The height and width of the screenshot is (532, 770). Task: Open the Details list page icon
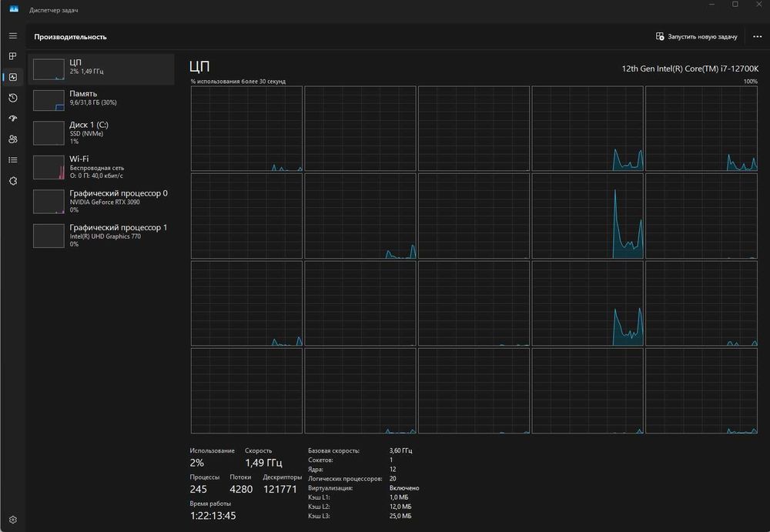point(12,160)
